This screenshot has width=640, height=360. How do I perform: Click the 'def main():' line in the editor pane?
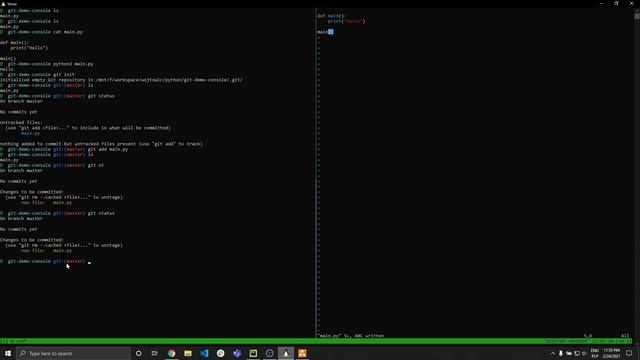(x=332, y=16)
